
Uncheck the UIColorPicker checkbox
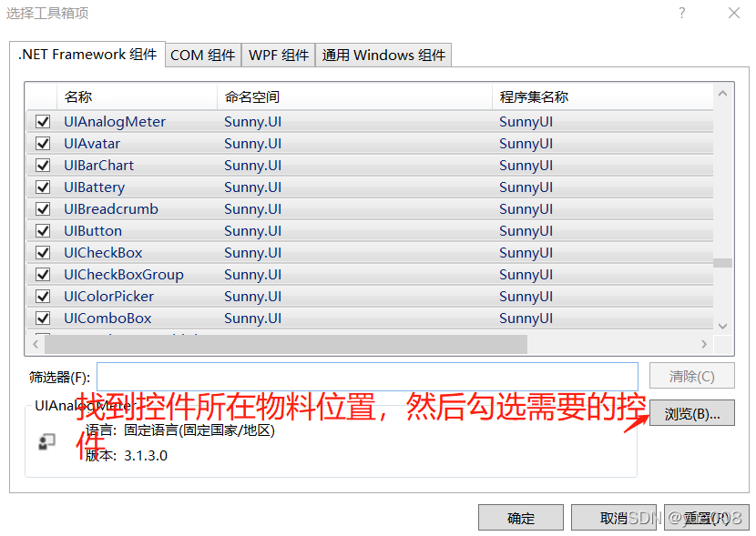(43, 296)
